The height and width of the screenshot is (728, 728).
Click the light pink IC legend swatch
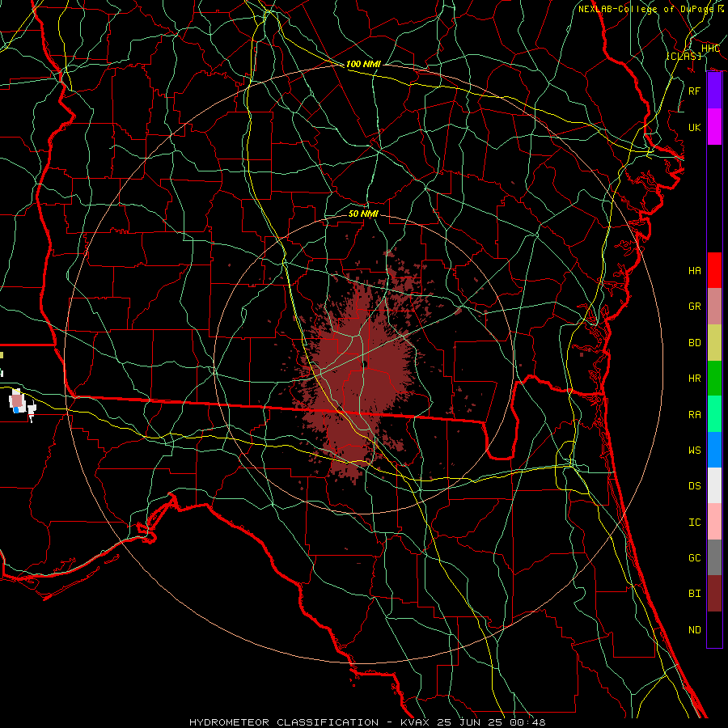pos(714,522)
